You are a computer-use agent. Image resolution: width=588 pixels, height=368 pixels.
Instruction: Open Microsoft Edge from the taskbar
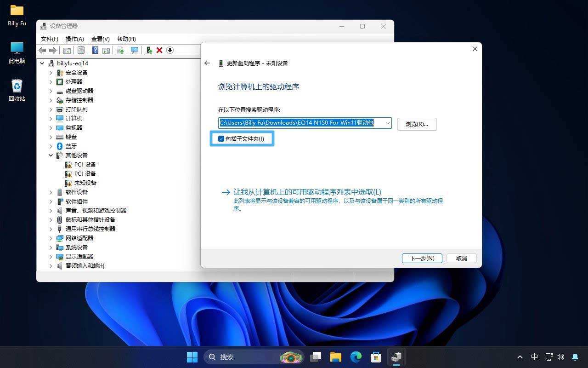point(356,357)
